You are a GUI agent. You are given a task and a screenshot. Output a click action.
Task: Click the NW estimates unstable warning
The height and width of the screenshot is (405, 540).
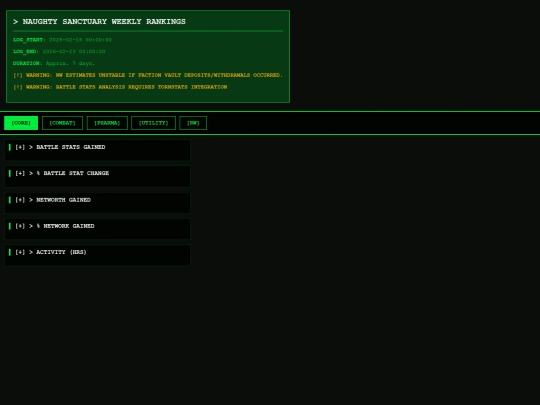(148, 75)
